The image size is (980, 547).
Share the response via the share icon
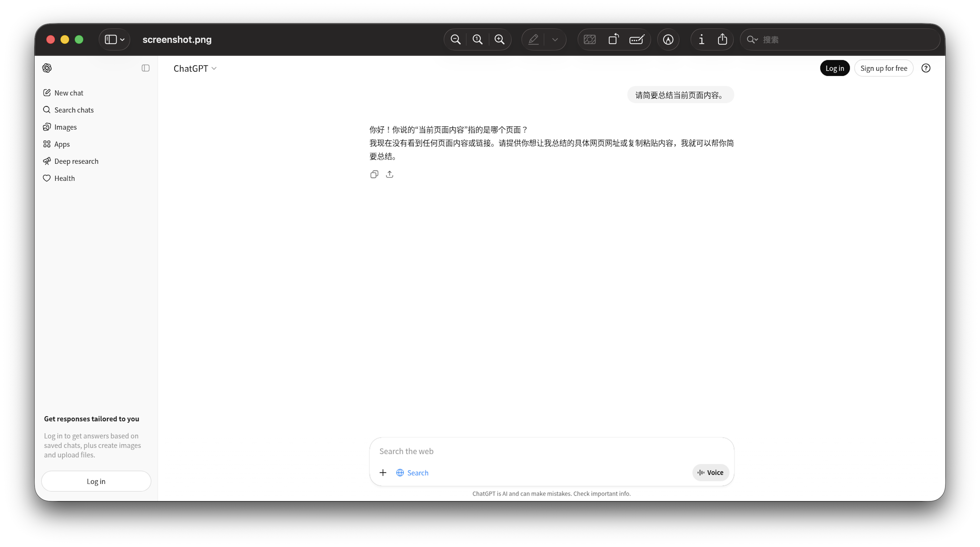[390, 174]
